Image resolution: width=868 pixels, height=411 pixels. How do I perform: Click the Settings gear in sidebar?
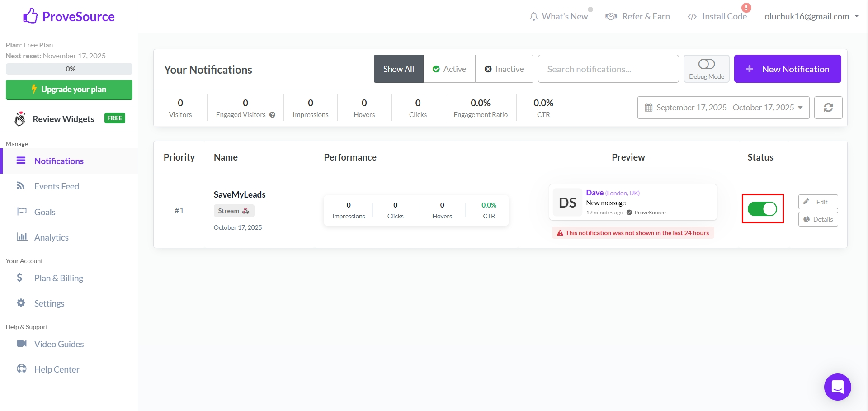coord(21,303)
